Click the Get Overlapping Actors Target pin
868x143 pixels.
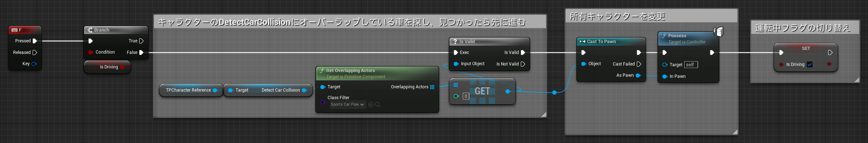tap(323, 87)
